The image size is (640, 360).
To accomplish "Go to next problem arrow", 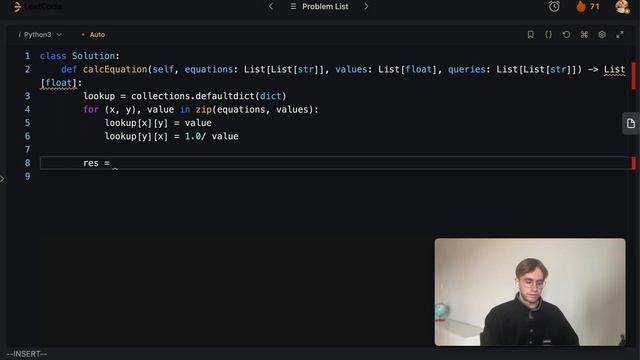I will 366,7.
